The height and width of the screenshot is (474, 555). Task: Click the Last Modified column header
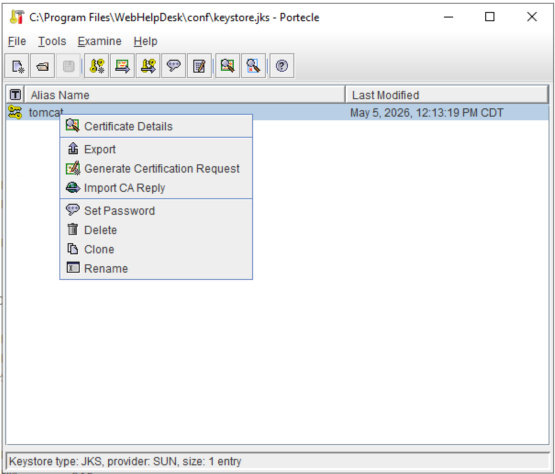pyautogui.click(x=447, y=95)
